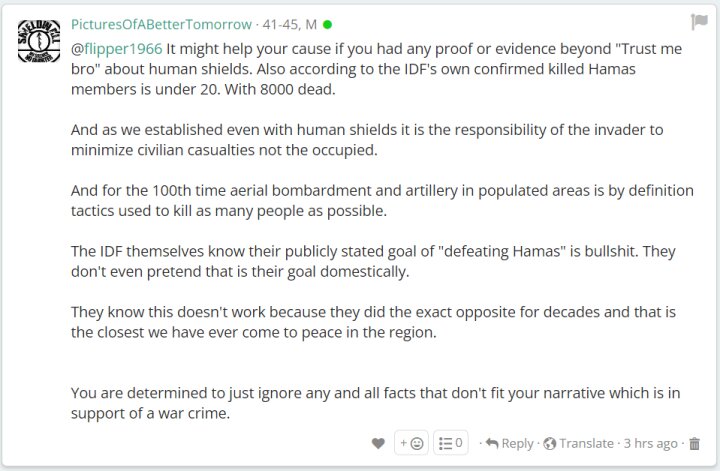Open the @flipper1966 mention
Viewport: 720px width, 471px height.
tap(117, 49)
